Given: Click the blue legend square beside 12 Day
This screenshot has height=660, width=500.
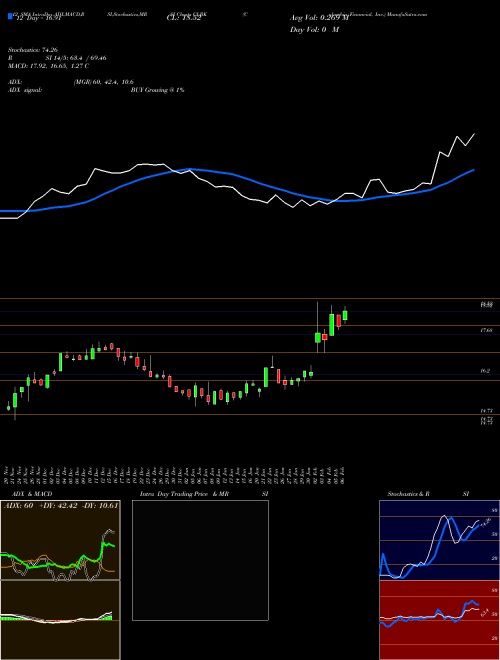Looking at the screenshot, I should [10, 16].
